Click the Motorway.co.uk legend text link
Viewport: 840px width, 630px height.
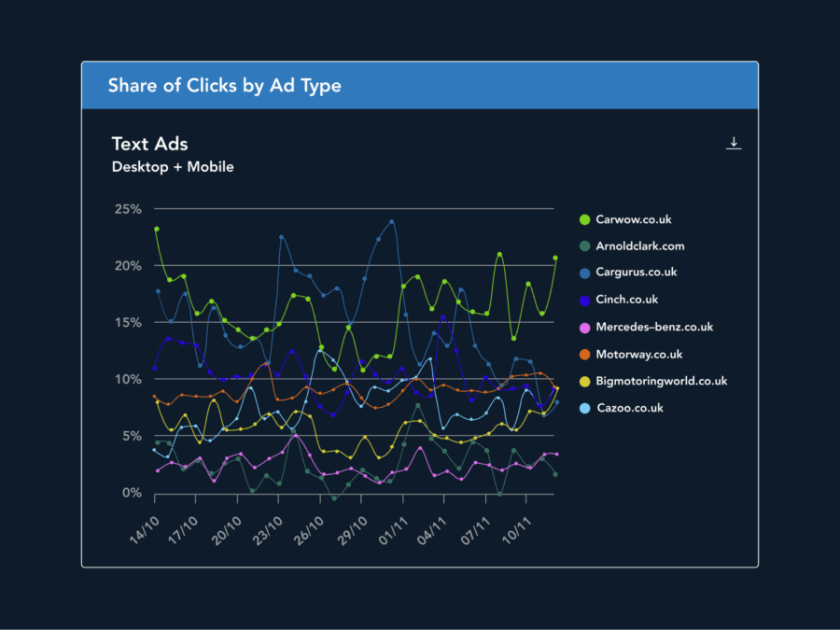pos(638,354)
